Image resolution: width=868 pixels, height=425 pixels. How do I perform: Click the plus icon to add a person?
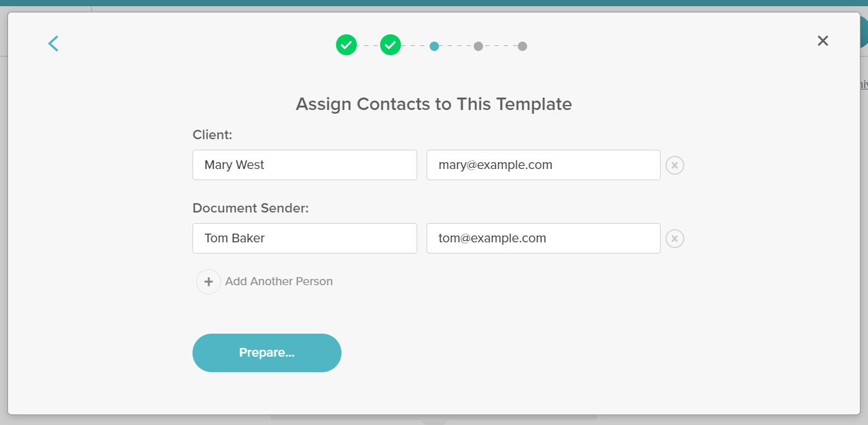point(208,281)
